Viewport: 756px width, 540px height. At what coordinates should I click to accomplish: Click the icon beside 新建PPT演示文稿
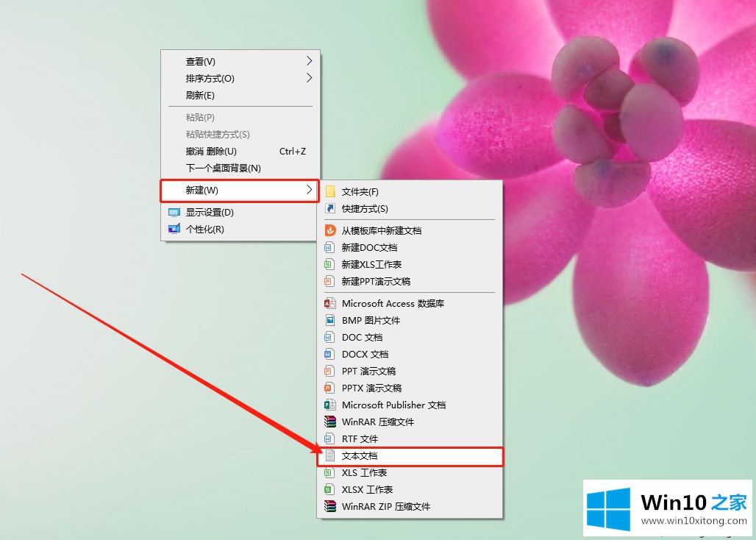329,281
